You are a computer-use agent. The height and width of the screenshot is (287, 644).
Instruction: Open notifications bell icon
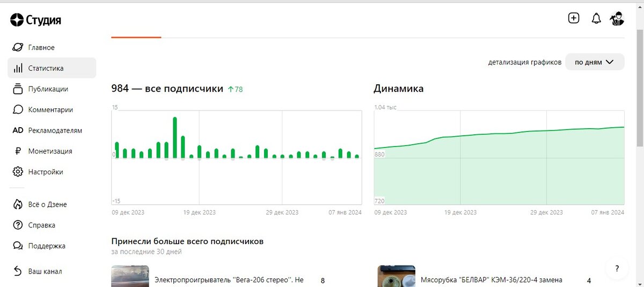pyautogui.click(x=596, y=19)
